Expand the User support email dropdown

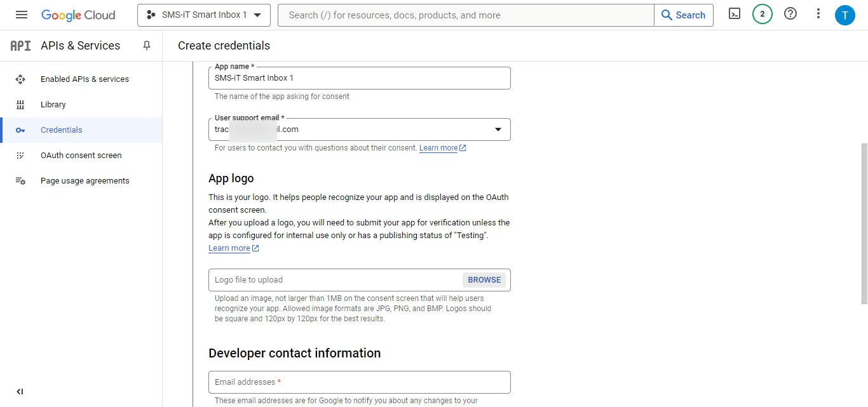coord(498,130)
